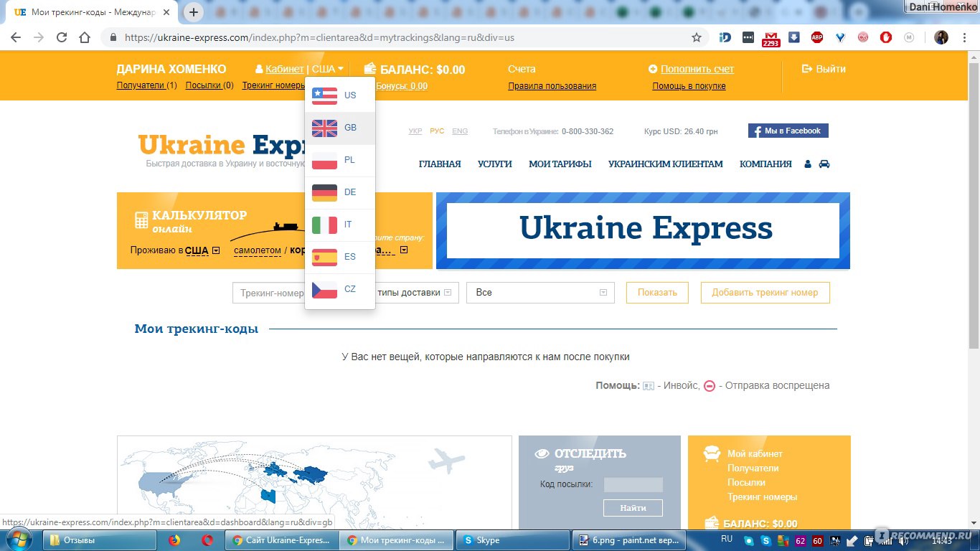This screenshot has width=980, height=551.
Task: Click the user profile icon in navigation
Action: 808,164
